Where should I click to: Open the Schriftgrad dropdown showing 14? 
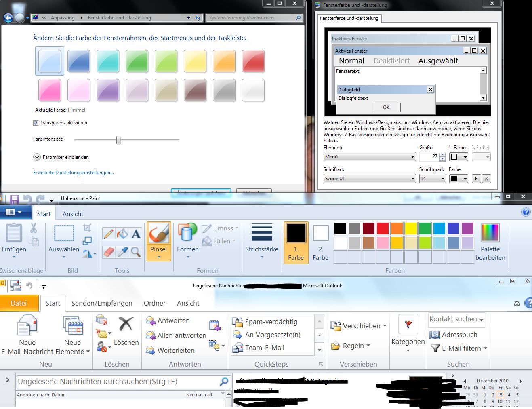(x=432, y=179)
